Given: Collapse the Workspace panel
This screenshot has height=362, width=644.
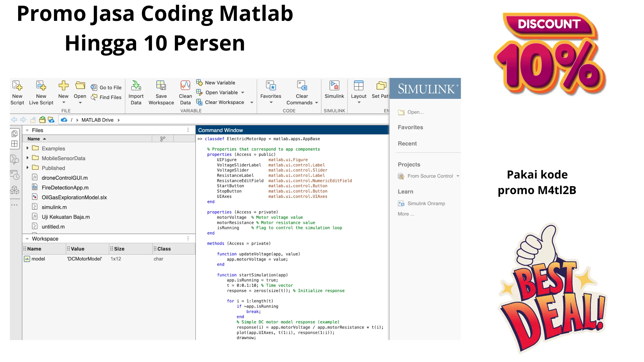Looking at the screenshot, I should 27,239.
